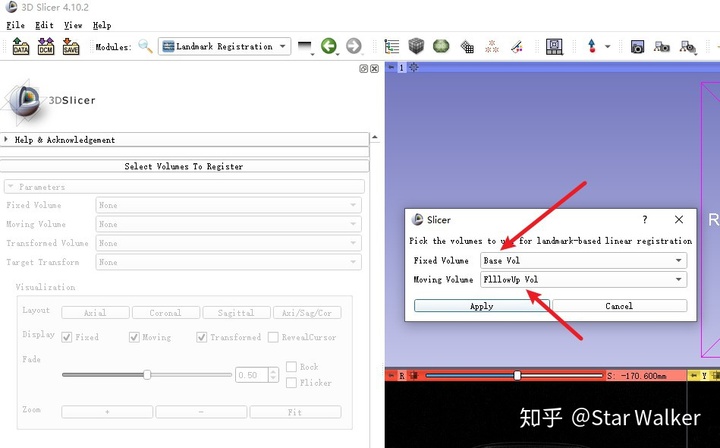Open dialog Fixed Volume Base Vol dropdown
This screenshot has width=720, height=448.
pyautogui.click(x=583, y=260)
